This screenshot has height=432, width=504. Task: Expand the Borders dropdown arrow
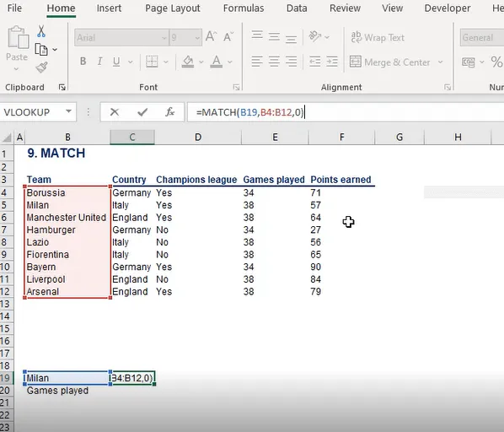[166, 62]
